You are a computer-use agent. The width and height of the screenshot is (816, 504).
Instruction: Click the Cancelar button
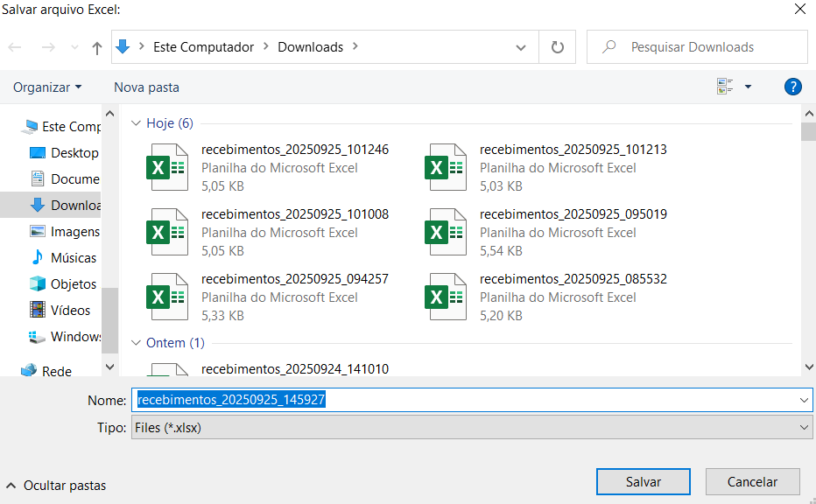tap(752, 482)
